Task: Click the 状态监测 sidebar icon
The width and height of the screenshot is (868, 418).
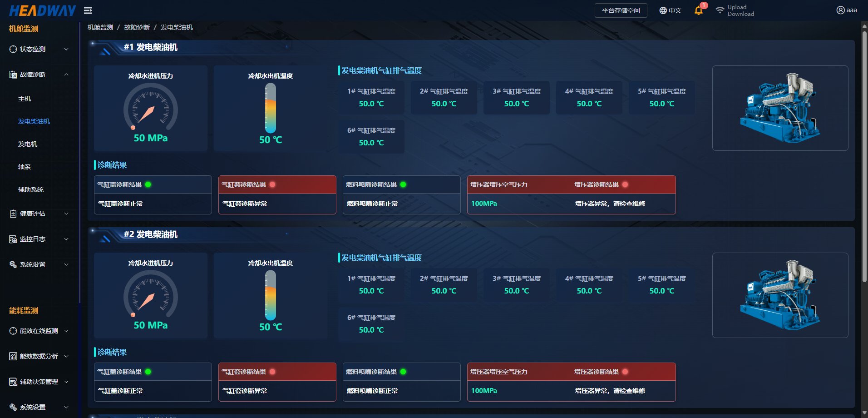Action: click(13, 49)
